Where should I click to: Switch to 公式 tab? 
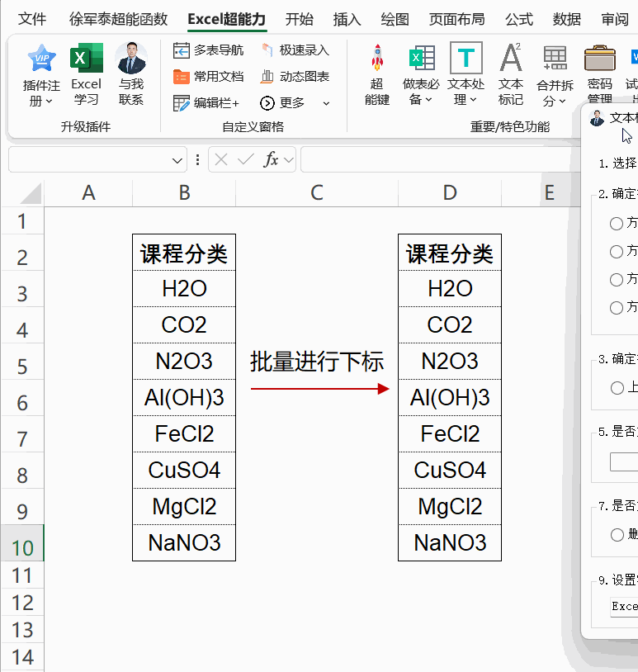point(519,19)
